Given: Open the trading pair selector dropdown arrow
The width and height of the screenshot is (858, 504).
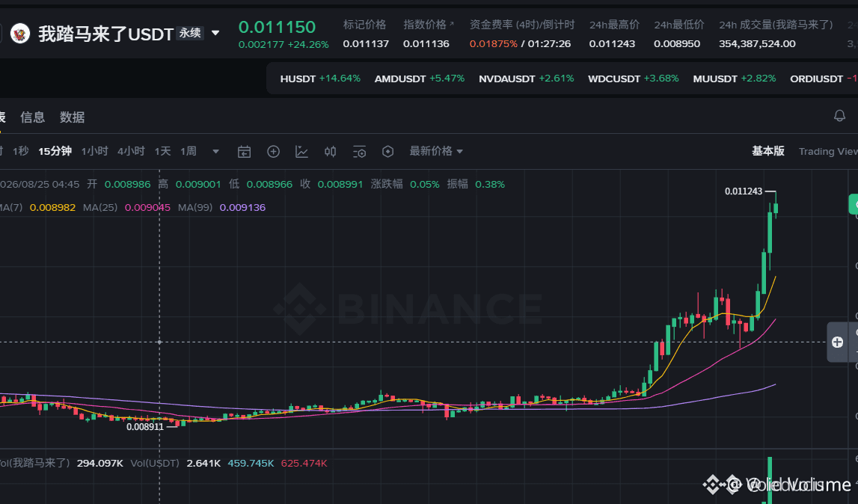Looking at the screenshot, I should pos(215,34).
